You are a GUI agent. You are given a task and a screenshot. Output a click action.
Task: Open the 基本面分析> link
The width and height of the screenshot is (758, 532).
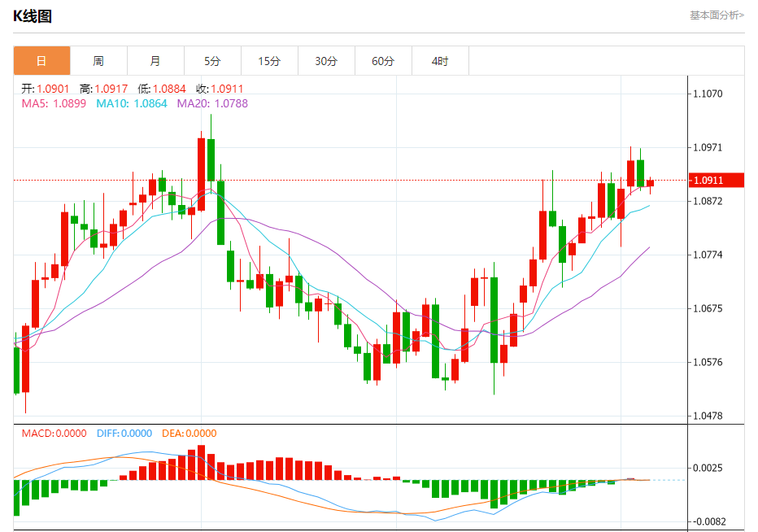click(x=717, y=15)
